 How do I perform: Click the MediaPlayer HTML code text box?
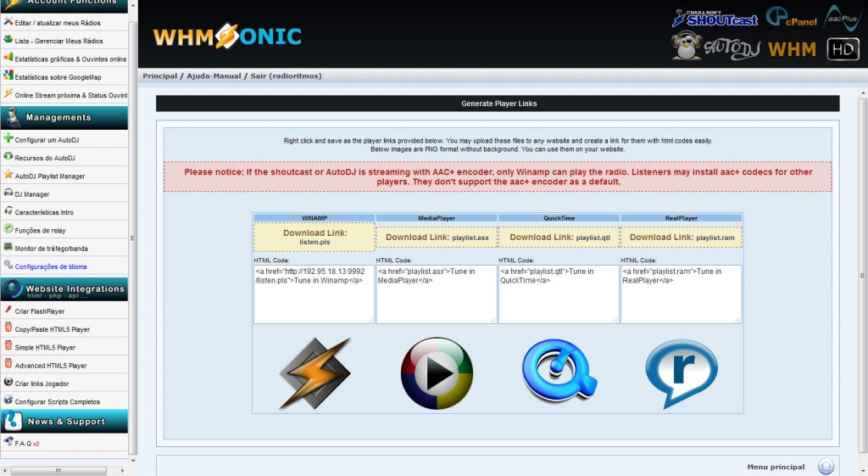click(x=437, y=294)
